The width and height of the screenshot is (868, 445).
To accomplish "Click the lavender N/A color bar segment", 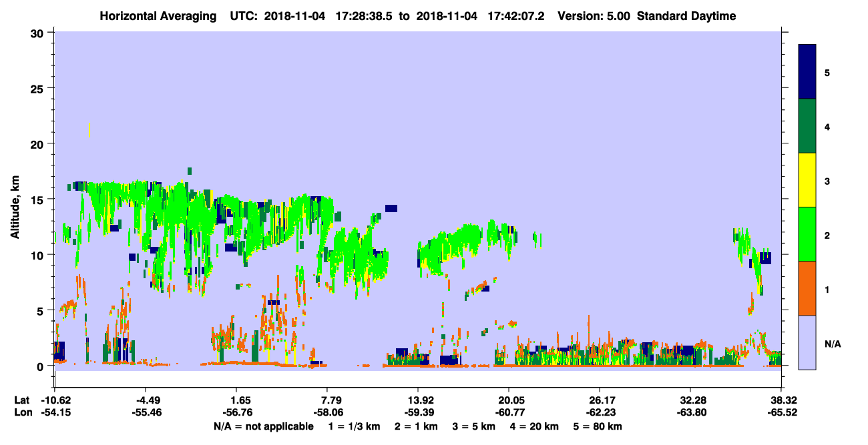I will (807, 342).
